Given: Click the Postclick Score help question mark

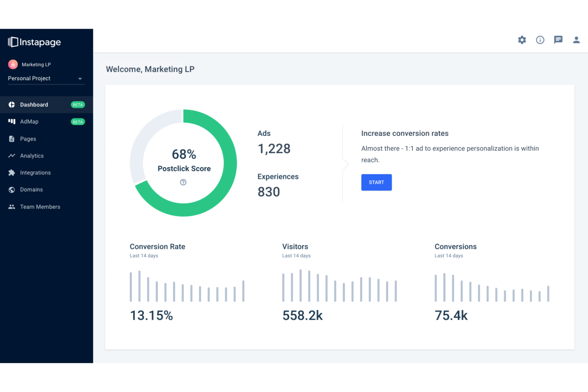Looking at the screenshot, I should pos(183,182).
